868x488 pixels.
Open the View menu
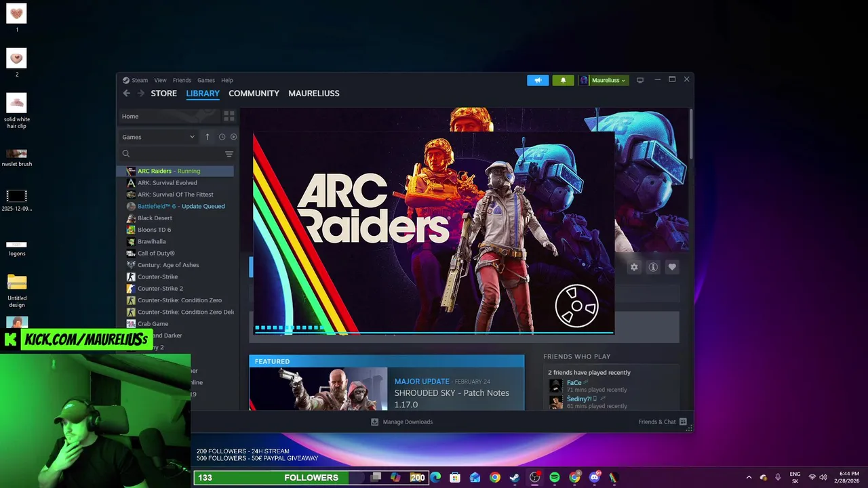(160, 80)
